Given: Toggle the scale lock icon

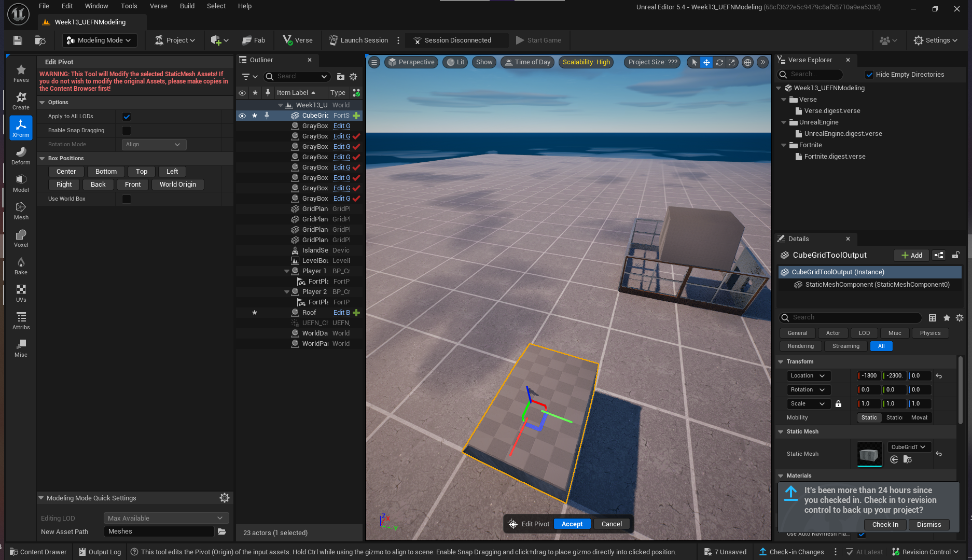Looking at the screenshot, I should point(838,404).
